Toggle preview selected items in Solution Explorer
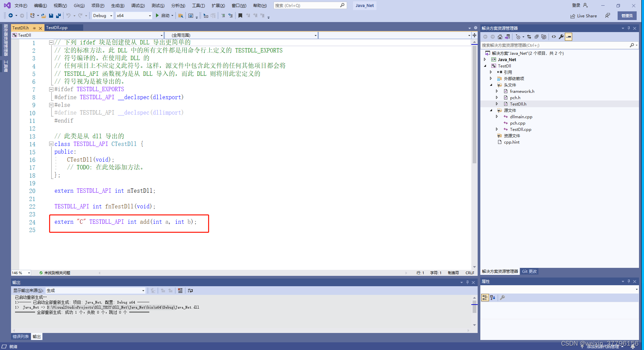644x350 pixels. 569,37
